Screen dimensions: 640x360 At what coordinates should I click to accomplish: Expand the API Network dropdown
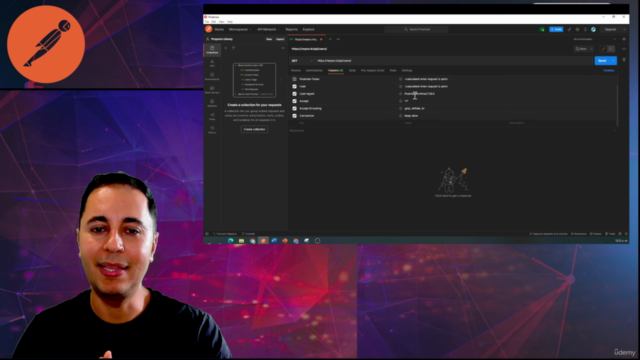268,29
